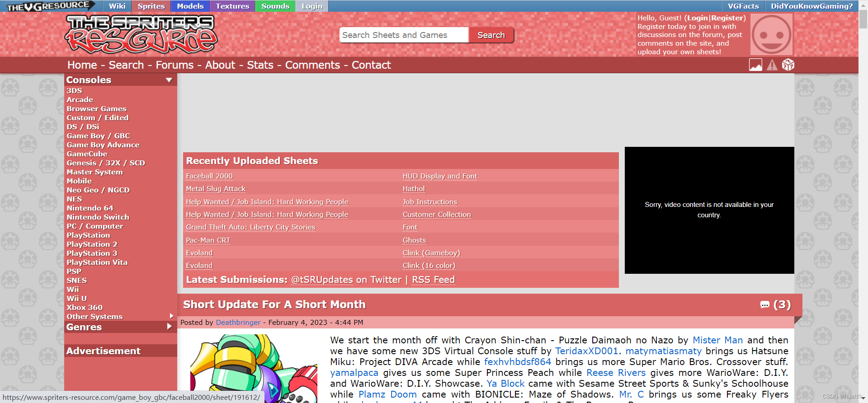This screenshot has width=868, height=403.
Task: Open About in navigation bar
Action: [220, 65]
